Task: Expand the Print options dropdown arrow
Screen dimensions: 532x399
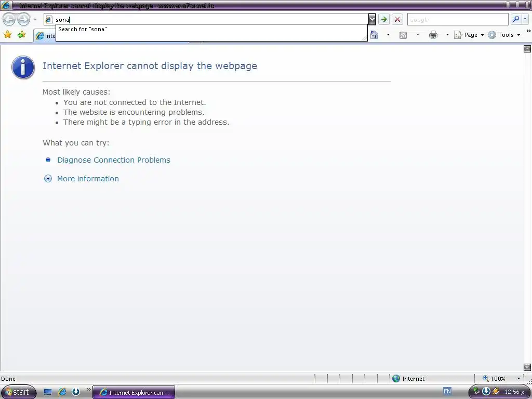Action: point(447,35)
